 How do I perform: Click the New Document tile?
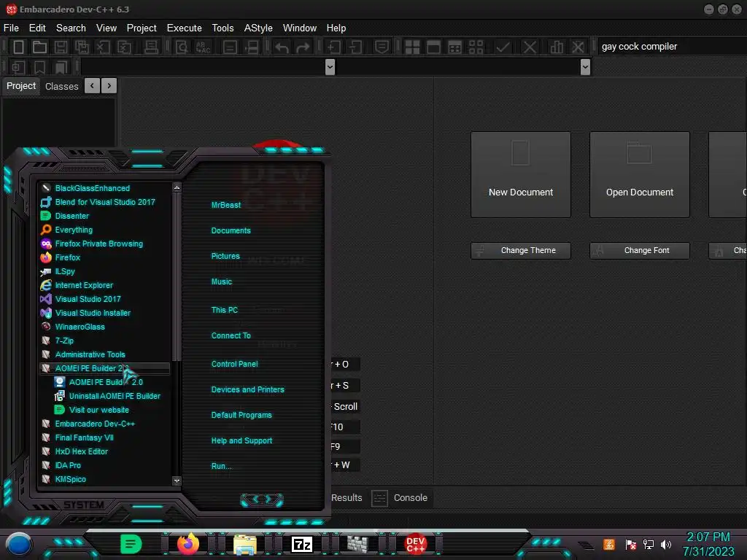tap(521, 175)
